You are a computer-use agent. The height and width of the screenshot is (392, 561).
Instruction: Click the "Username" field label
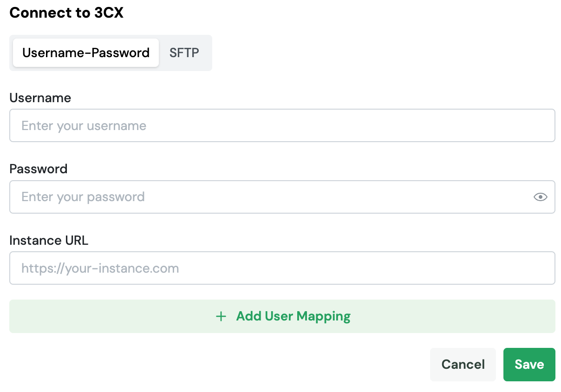[40, 98]
